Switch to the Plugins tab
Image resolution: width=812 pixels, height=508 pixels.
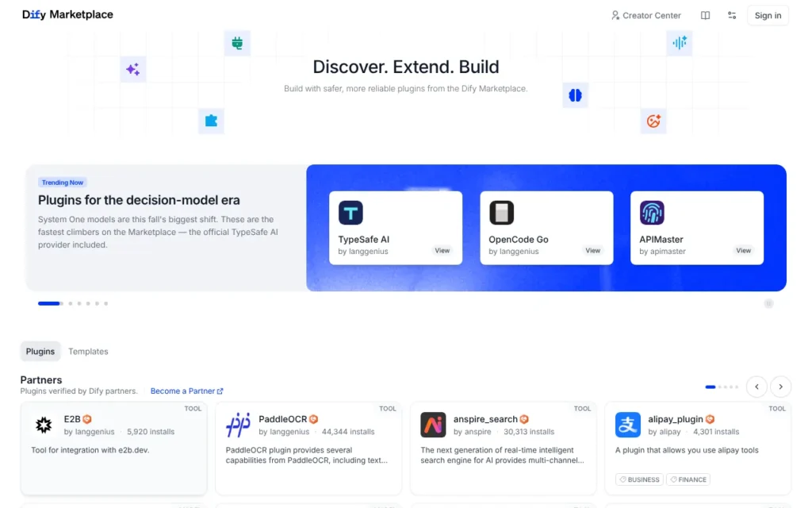pyautogui.click(x=40, y=352)
